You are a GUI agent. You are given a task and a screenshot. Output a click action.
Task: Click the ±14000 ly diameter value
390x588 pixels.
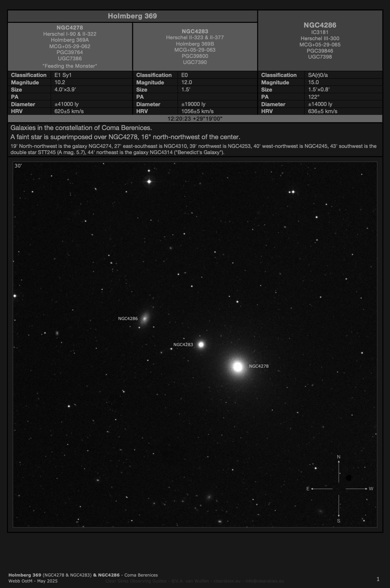(x=320, y=104)
